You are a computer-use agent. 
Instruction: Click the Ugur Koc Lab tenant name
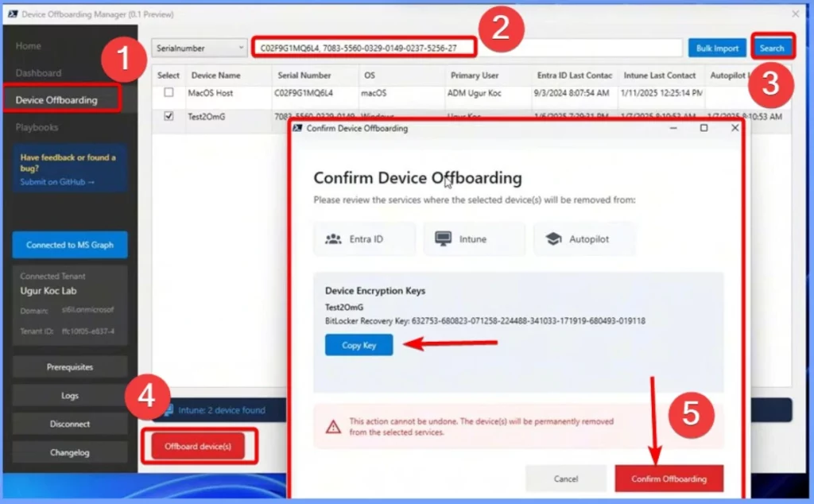[x=48, y=291]
